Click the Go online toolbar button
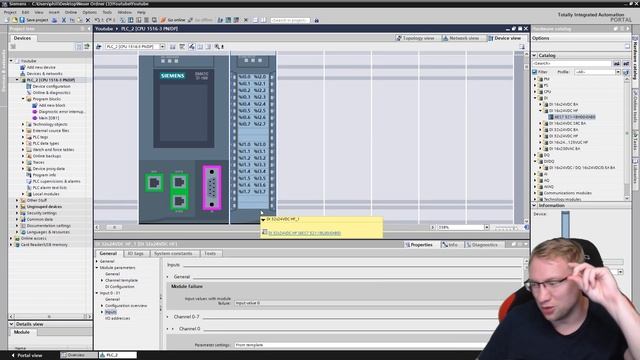 (173, 20)
